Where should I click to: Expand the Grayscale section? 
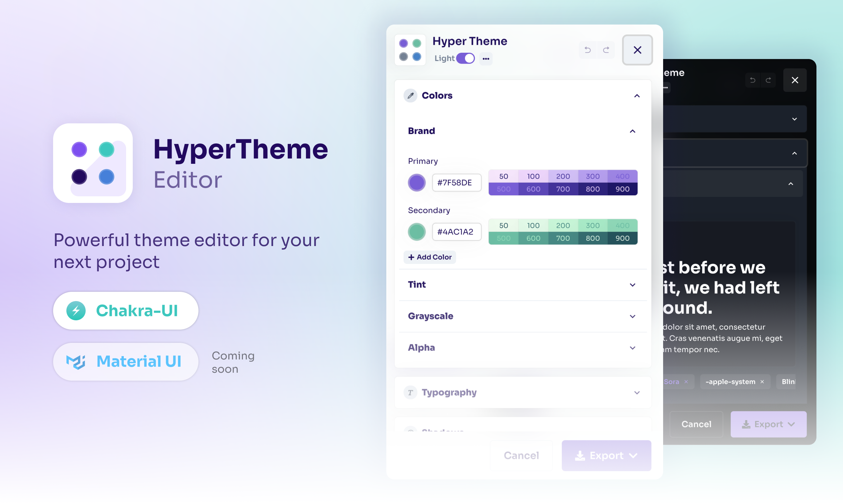point(633,316)
